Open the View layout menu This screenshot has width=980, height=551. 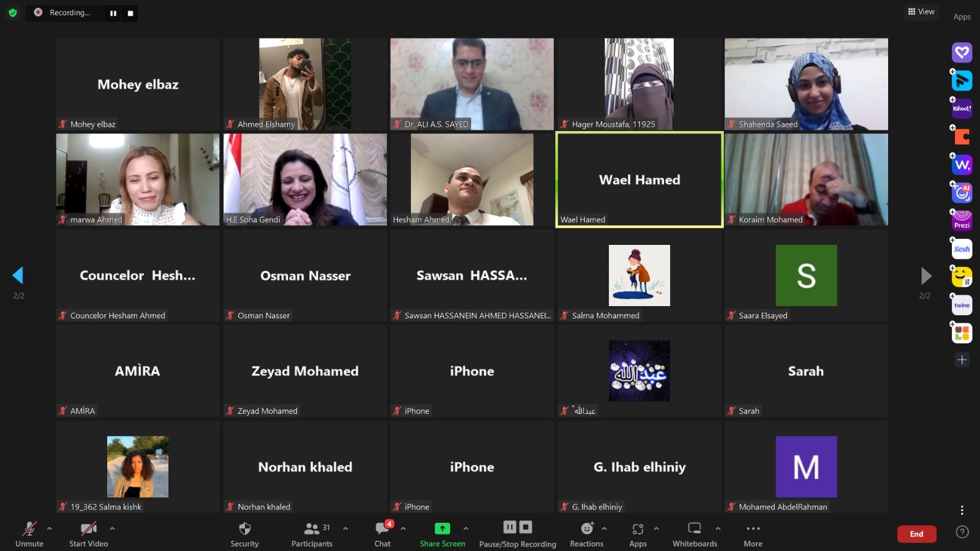921,12
